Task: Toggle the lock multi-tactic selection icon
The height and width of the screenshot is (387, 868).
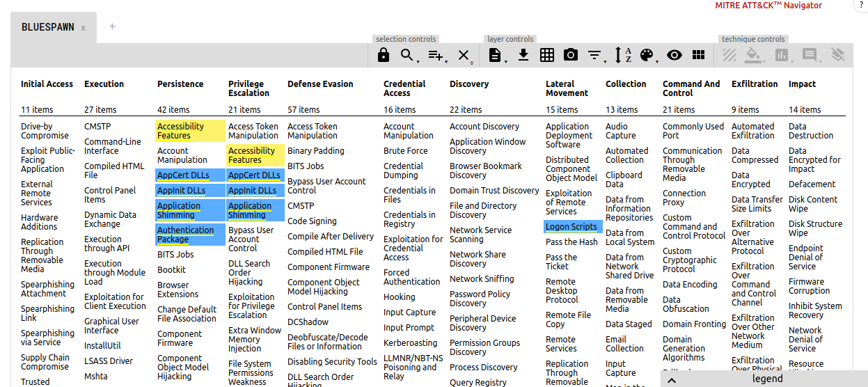Action: [x=384, y=56]
